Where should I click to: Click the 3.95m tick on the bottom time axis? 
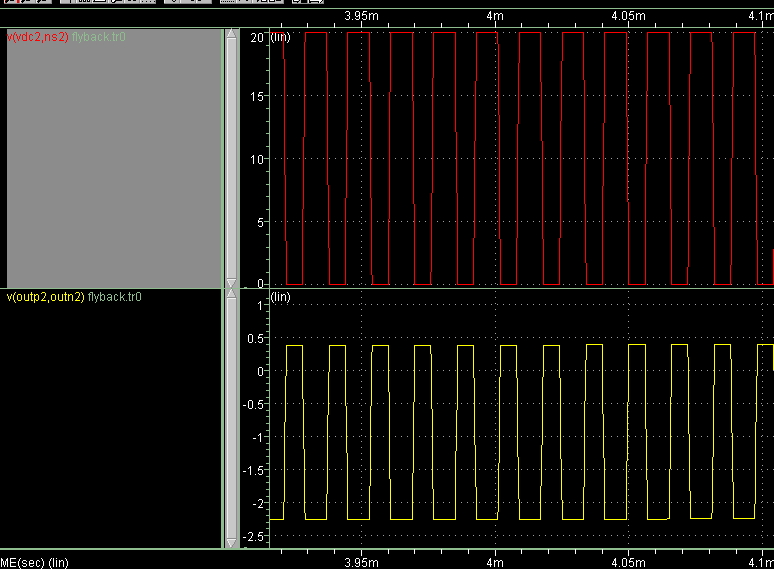pyautogui.click(x=361, y=561)
